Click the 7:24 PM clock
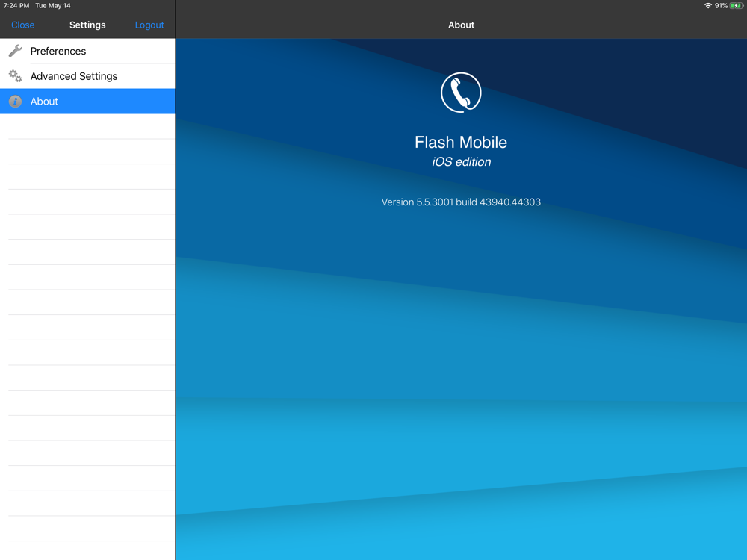747x560 pixels. pos(16,6)
